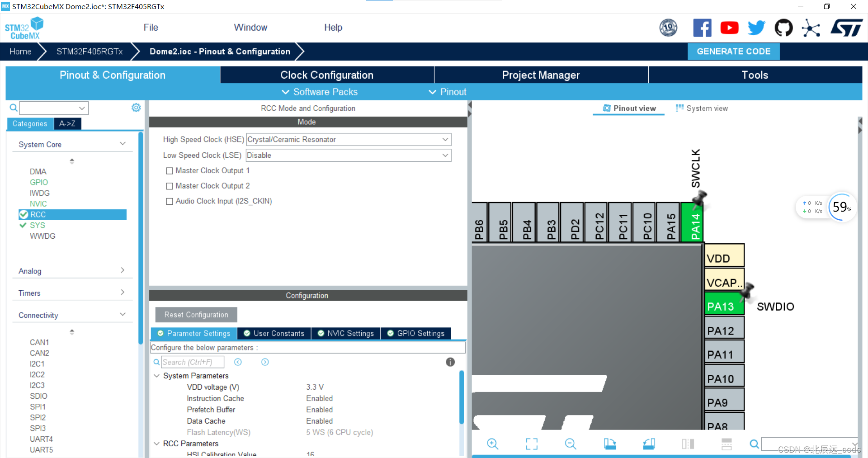Click the 10-year anniversary badge icon
868x458 pixels.
click(668, 28)
